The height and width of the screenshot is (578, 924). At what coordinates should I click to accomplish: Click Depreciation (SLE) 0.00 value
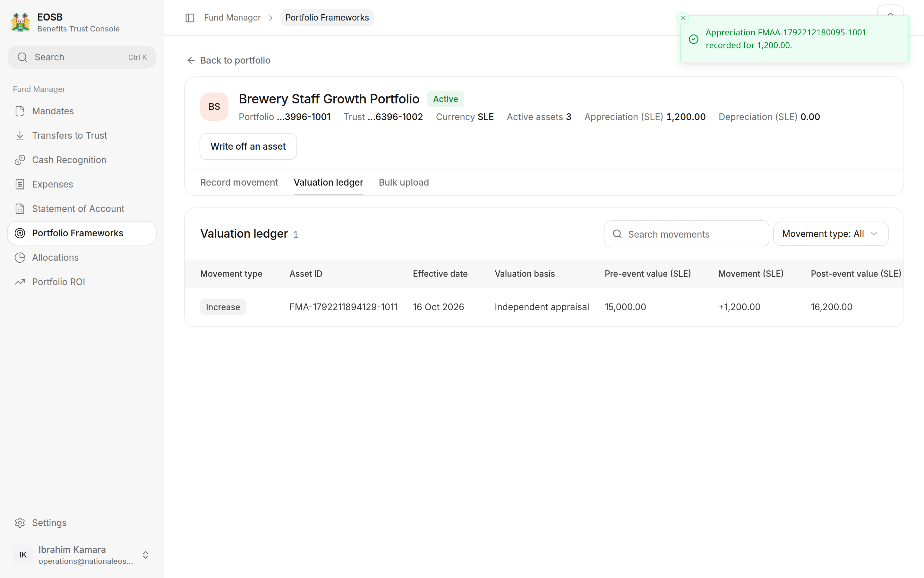(769, 117)
